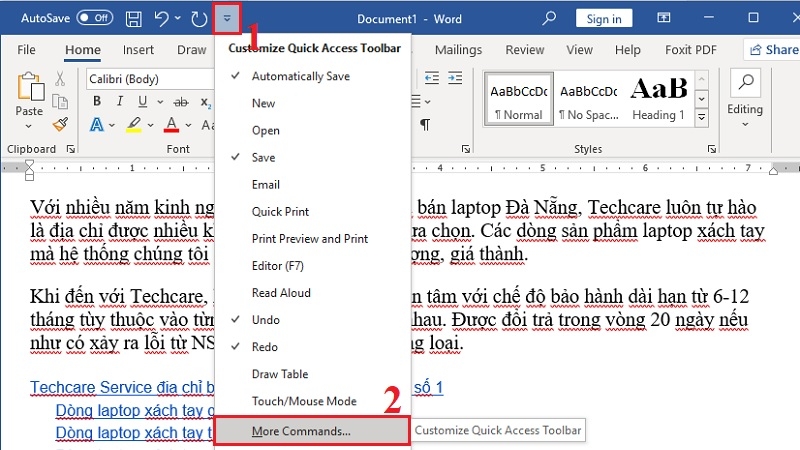Click More Commands... menu entry
The width and height of the screenshot is (800, 450).
[312, 431]
